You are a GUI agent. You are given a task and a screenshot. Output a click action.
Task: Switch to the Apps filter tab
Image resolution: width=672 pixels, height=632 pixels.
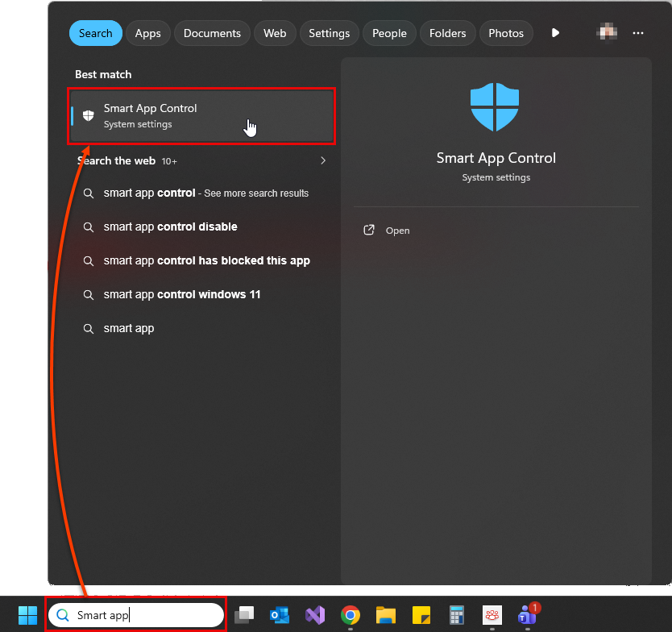(148, 33)
